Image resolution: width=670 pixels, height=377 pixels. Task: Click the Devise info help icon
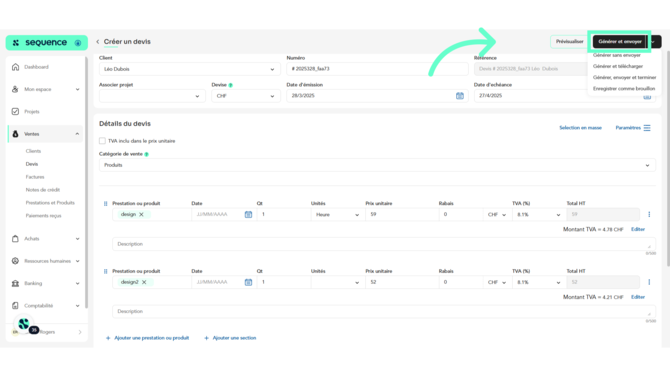point(231,85)
